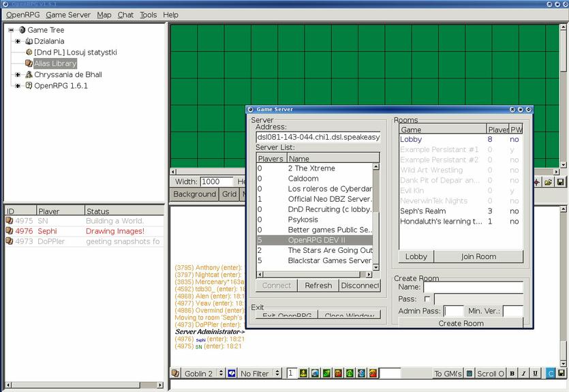Click the Join Room button

[x=478, y=256]
